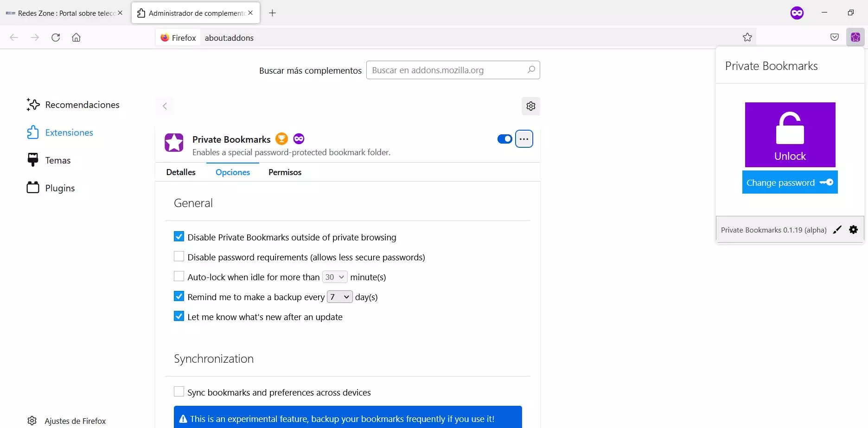Screen dimensions: 868x428
Task: Click the purple private browsing mask icon
Action: click(x=797, y=13)
